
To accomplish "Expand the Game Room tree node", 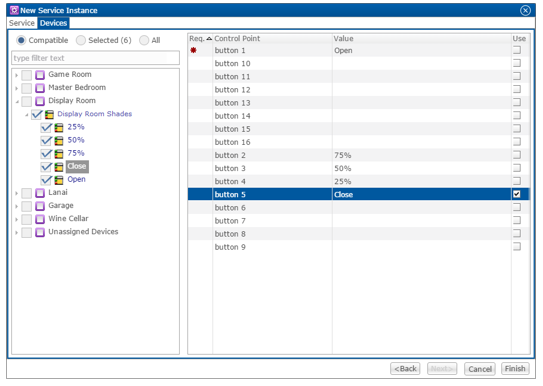I will (x=16, y=75).
